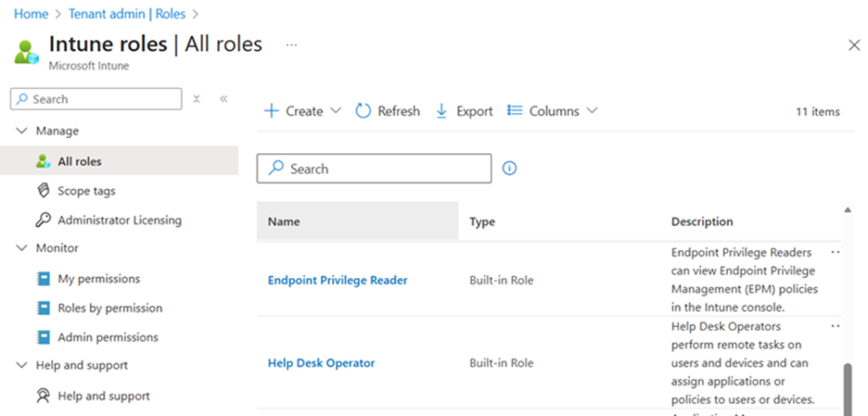This screenshot has width=868, height=416.
Task: Open the Columns dropdown
Action: pyautogui.click(x=552, y=111)
